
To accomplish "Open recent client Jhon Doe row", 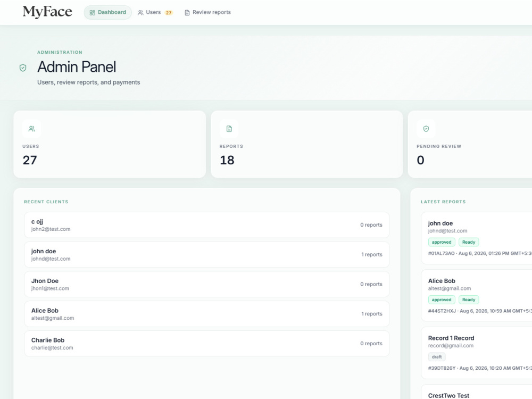I will pyautogui.click(x=206, y=284).
